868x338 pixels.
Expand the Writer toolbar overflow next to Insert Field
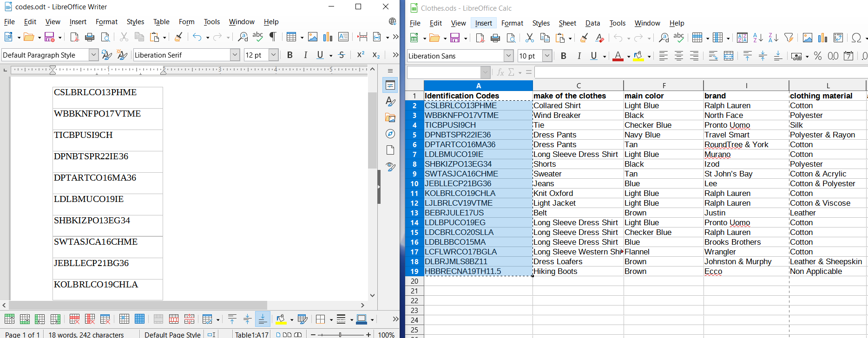click(395, 37)
